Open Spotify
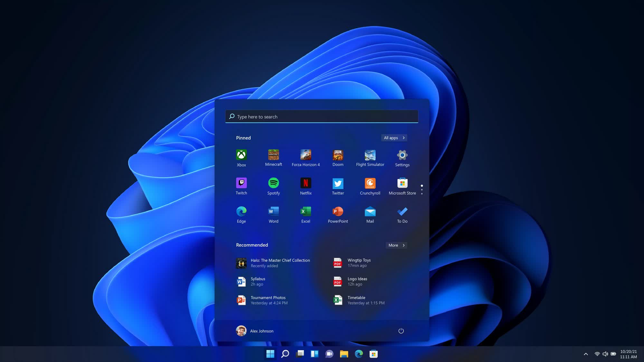The width and height of the screenshot is (644, 362). tap(273, 186)
